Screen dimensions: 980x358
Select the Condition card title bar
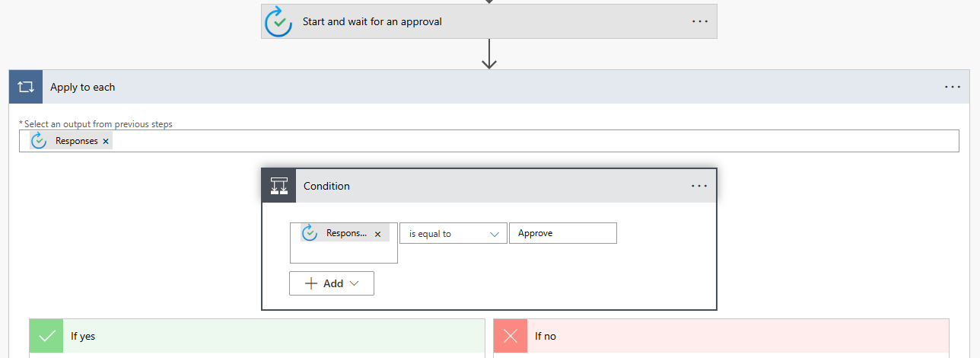click(487, 186)
